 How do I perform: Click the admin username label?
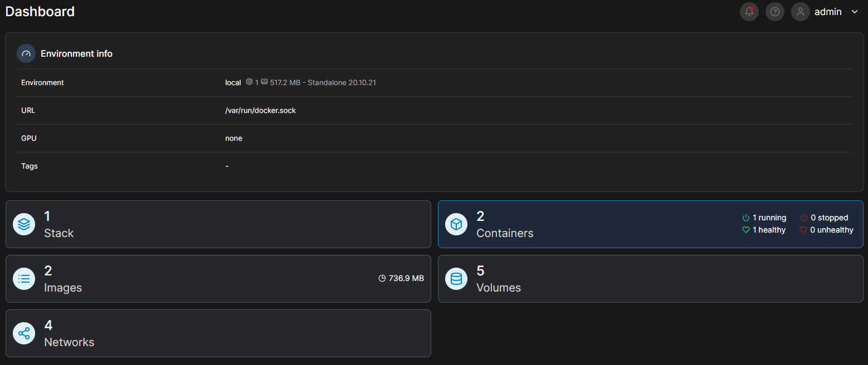click(828, 12)
